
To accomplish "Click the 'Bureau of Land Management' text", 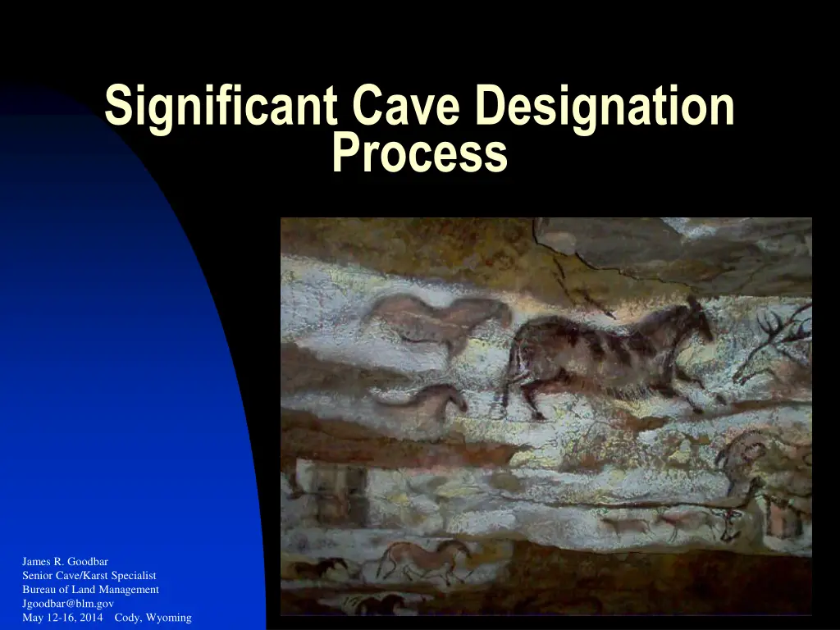I will pos(90,589).
